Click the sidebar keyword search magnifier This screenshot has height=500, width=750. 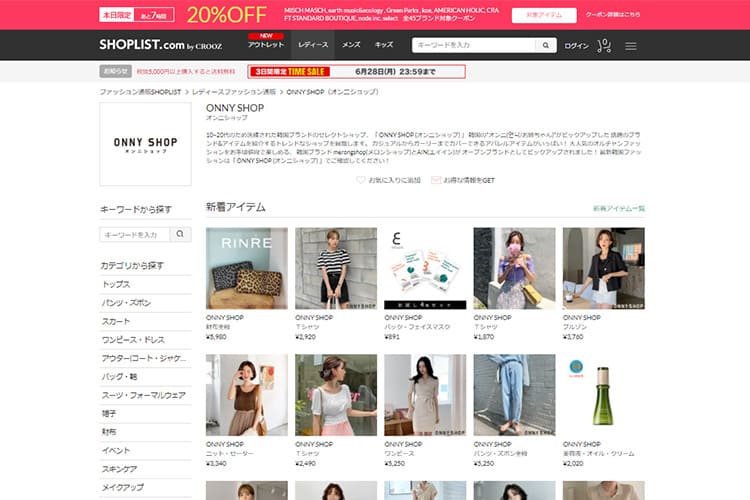click(x=180, y=234)
